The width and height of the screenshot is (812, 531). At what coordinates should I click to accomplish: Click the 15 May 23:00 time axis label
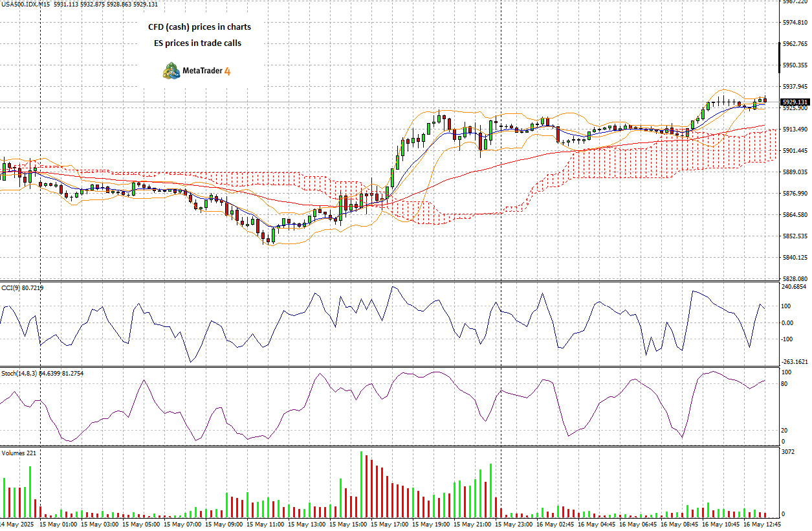point(515,524)
